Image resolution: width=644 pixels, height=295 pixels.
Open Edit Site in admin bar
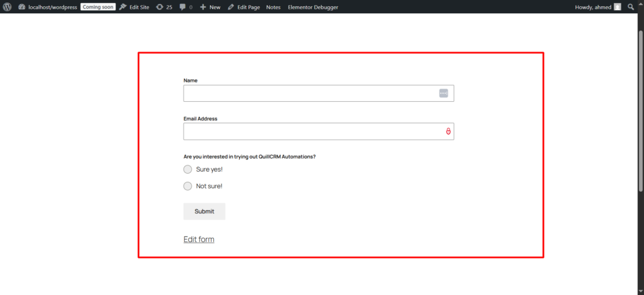tap(135, 7)
